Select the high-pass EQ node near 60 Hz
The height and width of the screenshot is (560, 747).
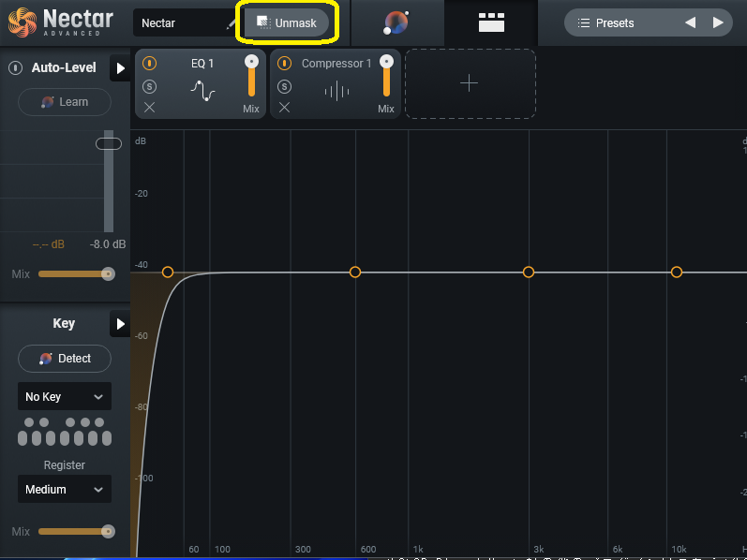click(168, 272)
